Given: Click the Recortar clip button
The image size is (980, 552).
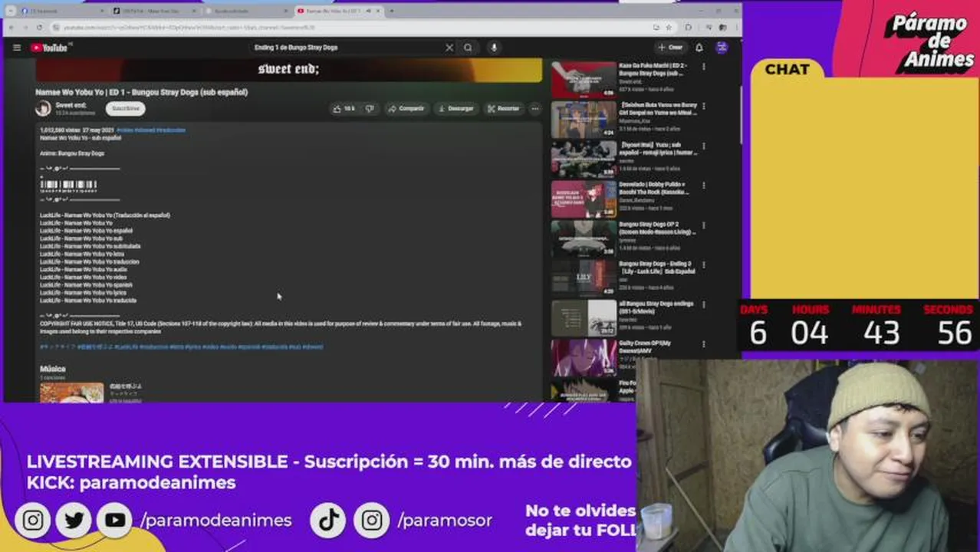Looking at the screenshot, I should tap(503, 109).
